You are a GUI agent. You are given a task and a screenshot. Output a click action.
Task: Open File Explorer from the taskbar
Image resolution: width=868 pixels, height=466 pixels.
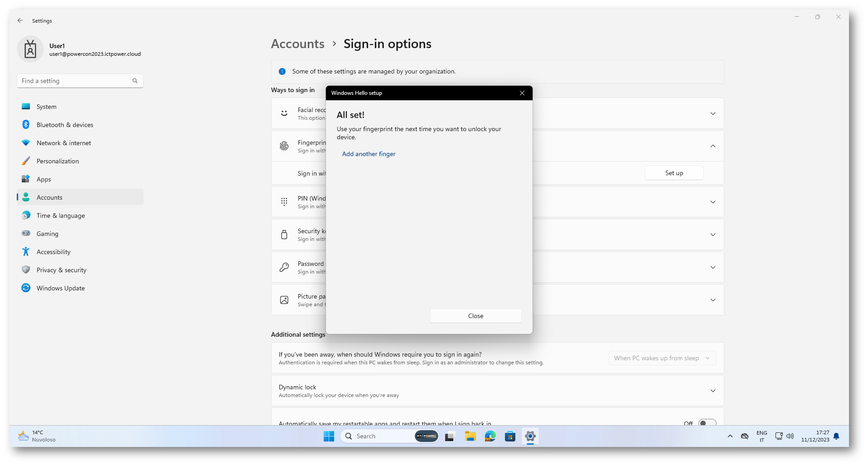pos(470,436)
